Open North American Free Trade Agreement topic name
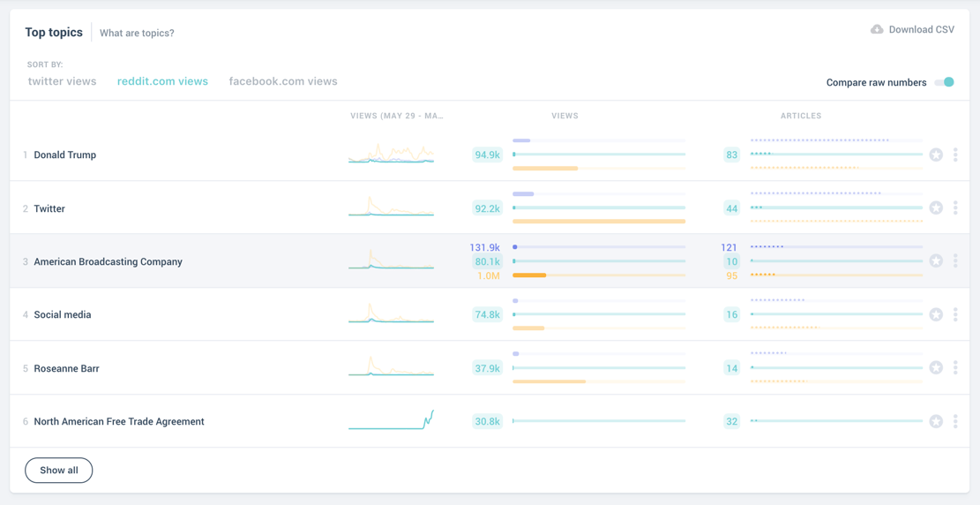980x505 pixels. coord(119,422)
